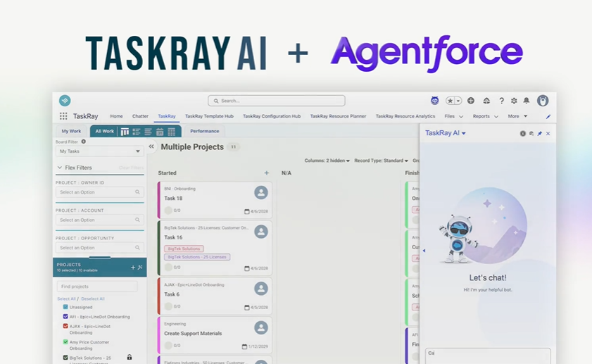The width and height of the screenshot is (592, 364).
Task: Toggle Create Support Materials completion circle
Action: click(x=168, y=345)
